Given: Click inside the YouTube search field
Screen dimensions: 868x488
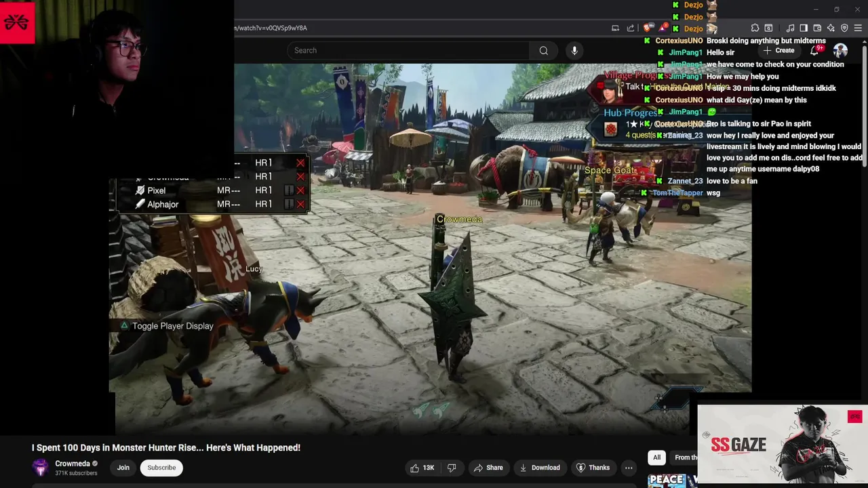Looking at the screenshot, I should coord(409,50).
